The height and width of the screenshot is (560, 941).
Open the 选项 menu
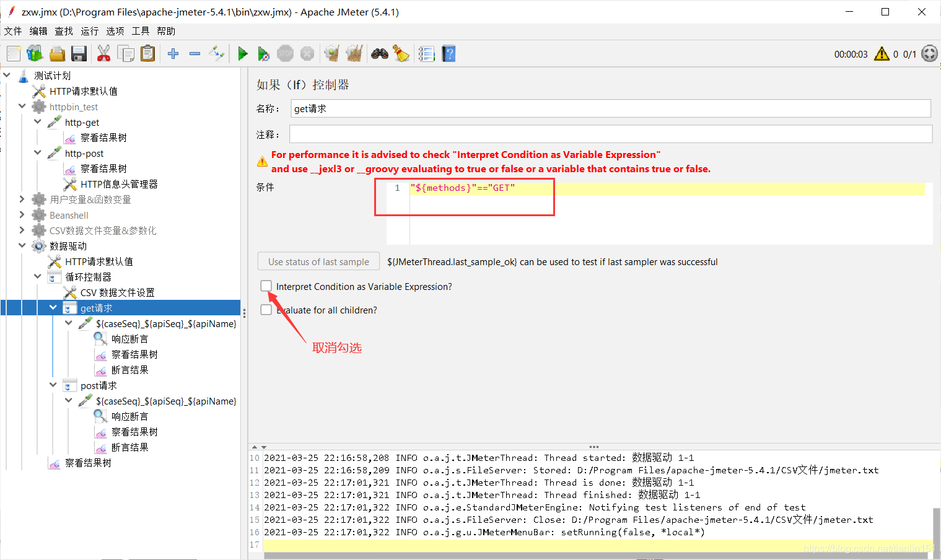point(115,31)
